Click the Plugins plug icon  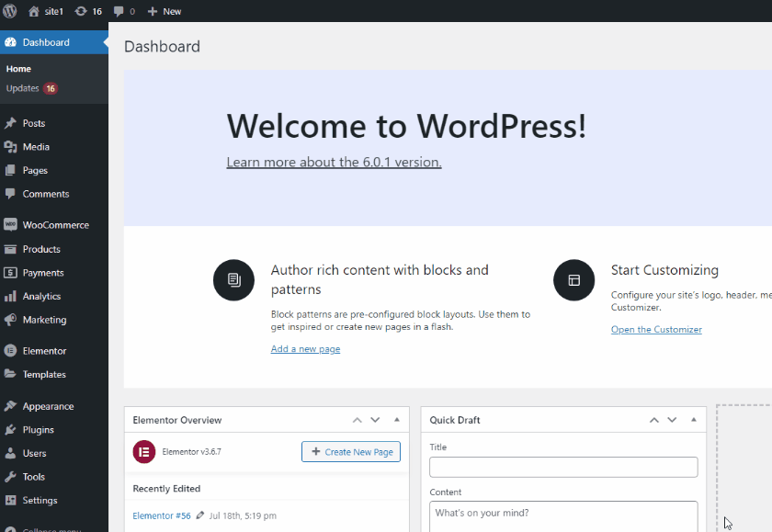click(x=10, y=430)
